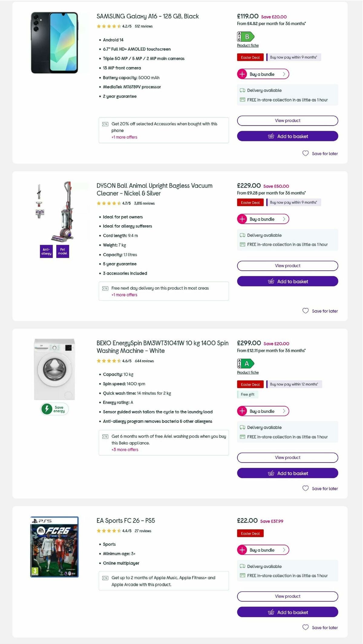Click the basket icon on Samsung's Add to basket button
Image resolution: width=363 pixels, height=644 pixels.
pos(272,136)
